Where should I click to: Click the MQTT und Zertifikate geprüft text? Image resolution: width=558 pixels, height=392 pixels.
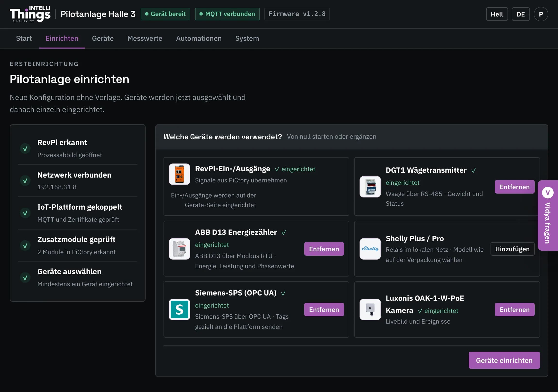pyautogui.click(x=78, y=220)
